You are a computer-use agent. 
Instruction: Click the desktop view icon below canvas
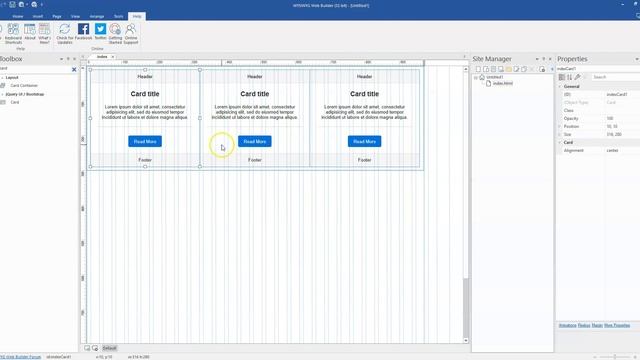[x=87, y=348]
